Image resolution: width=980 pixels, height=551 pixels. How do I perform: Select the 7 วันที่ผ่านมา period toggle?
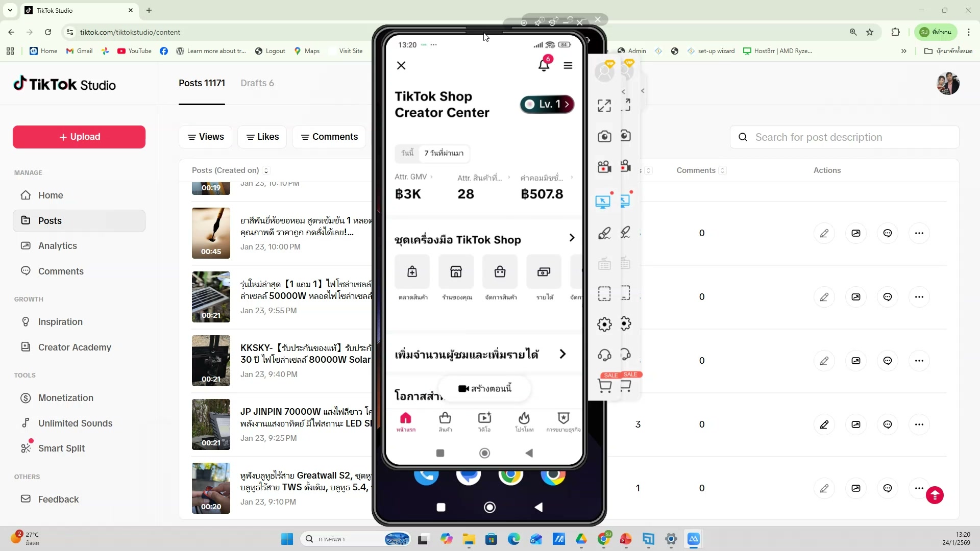tap(444, 153)
